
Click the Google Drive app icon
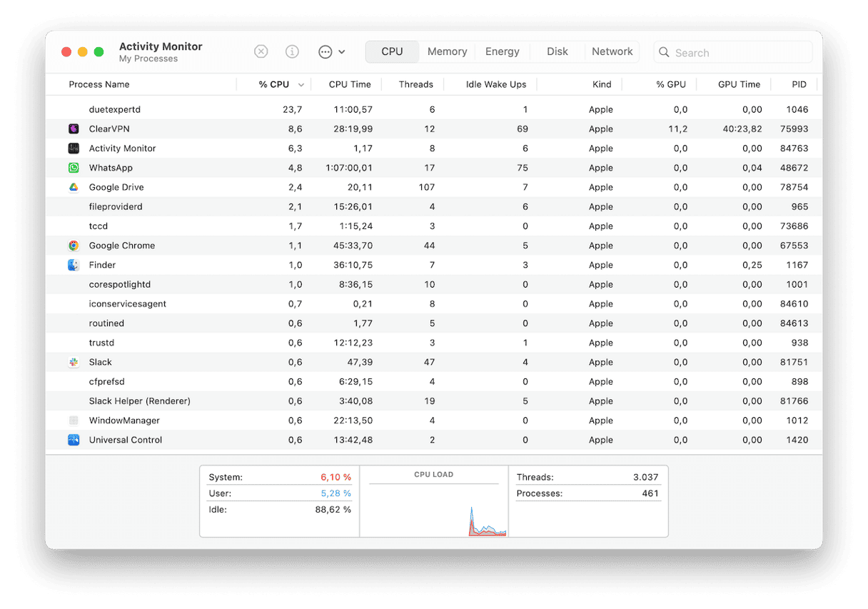click(x=74, y=187)
